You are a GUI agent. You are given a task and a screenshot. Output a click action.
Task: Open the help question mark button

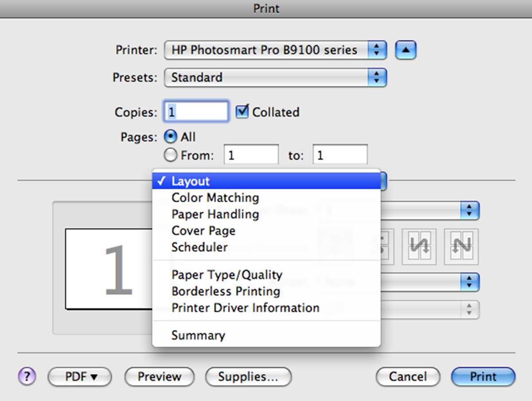pos(27,377)
